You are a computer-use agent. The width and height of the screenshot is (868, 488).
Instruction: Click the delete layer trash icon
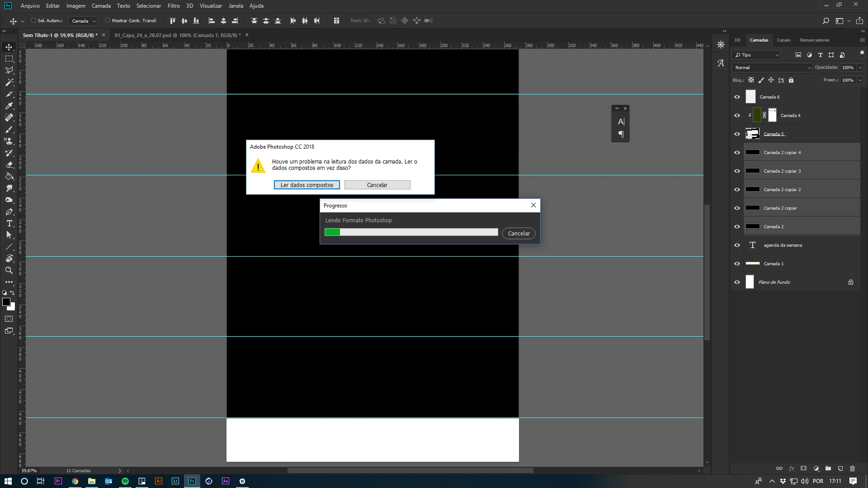pyautogui.click(x=853, y=469)
